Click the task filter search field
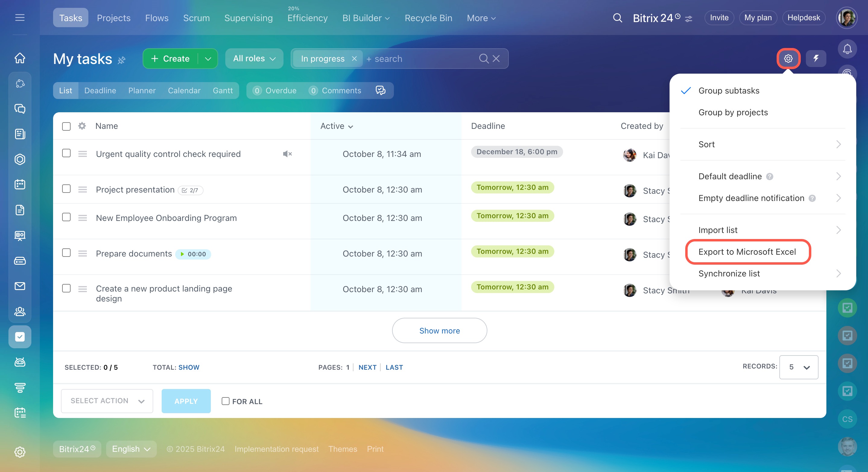This screenshot has width=868, height=472. click(x=421, y=59)
